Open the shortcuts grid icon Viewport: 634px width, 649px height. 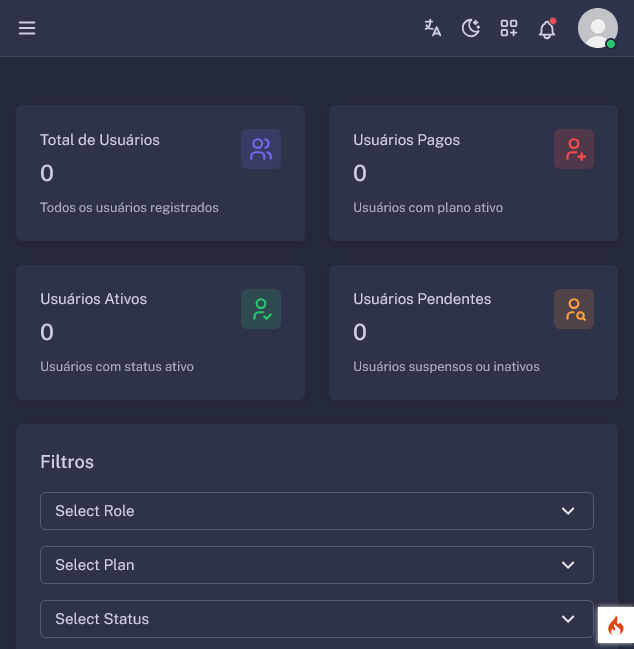point(509,28)
